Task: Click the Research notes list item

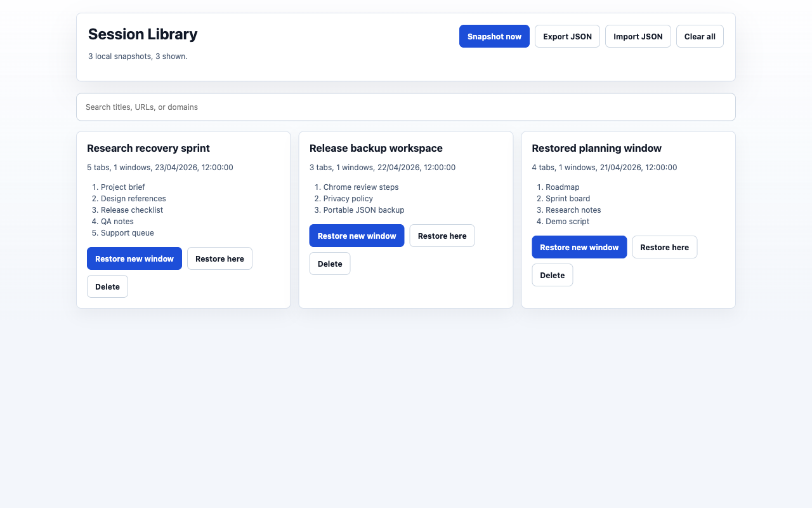Action: [573, 210]
